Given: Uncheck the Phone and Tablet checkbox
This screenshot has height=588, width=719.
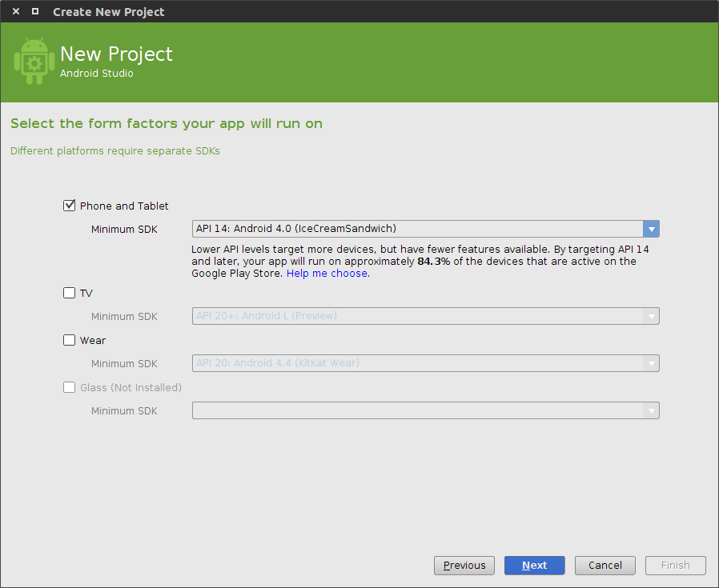Looking at the screenshot, I should click(x=69, y=206).
